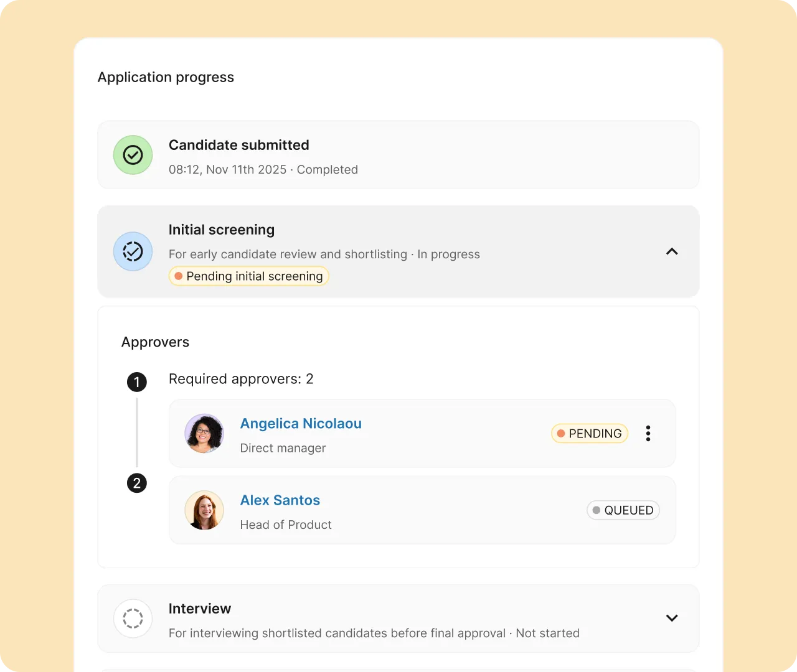Collapse the Initial screening section chevron
Image resolution: width=797 pixels, height=672 pixels.
coord(672,251)
